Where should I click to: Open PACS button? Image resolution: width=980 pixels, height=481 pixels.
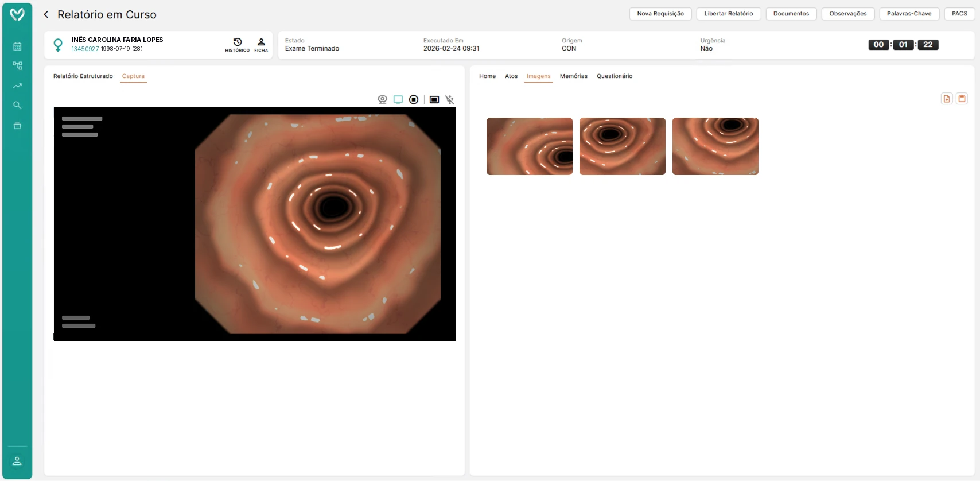coord(959,14)
